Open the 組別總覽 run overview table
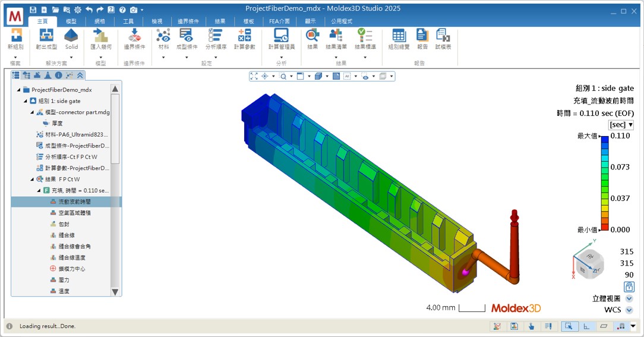This screenshot has height=337, width=644. click(399, 39)
